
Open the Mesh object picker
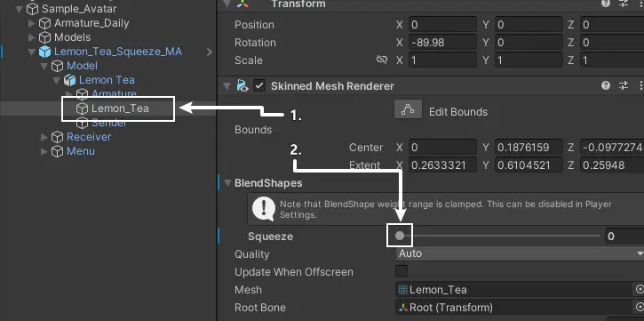tap(639, 290)
